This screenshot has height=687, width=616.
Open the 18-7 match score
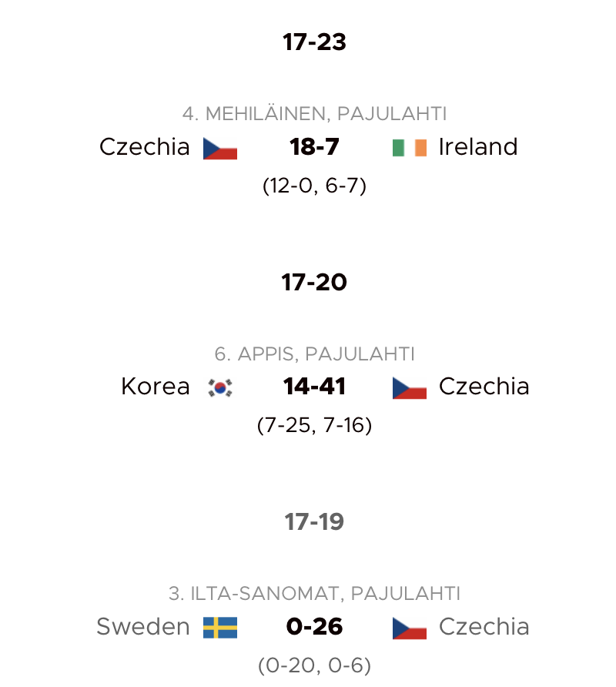[315, 147]
